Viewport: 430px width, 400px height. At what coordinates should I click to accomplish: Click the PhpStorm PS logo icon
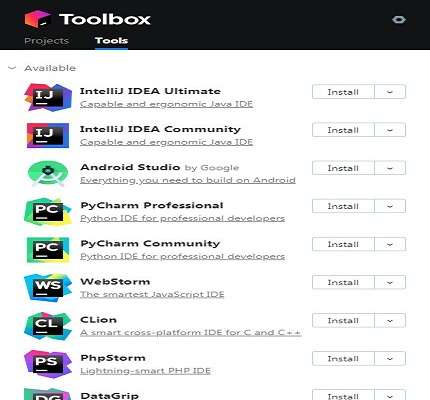(x=48, y=364)
